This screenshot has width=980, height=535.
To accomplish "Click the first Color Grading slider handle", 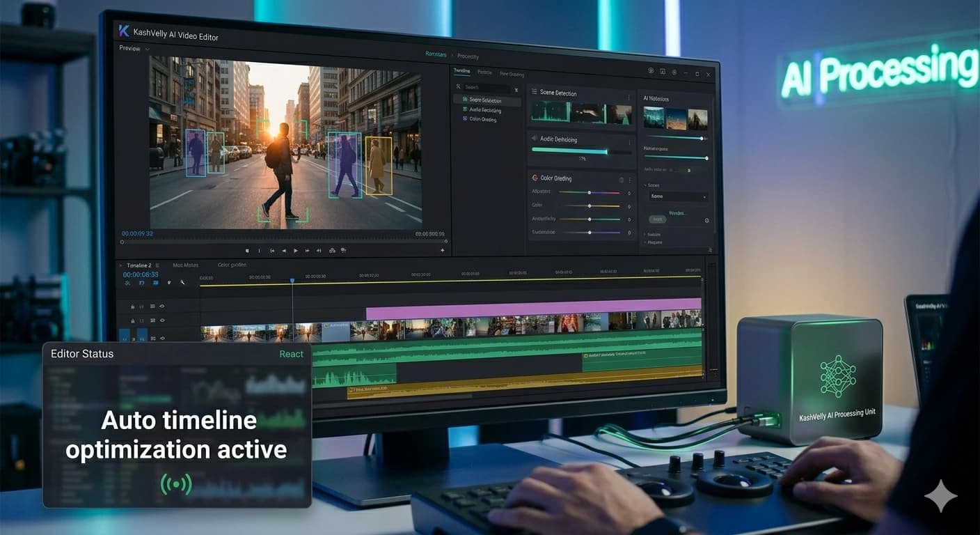I will click(x=590, y=193).
